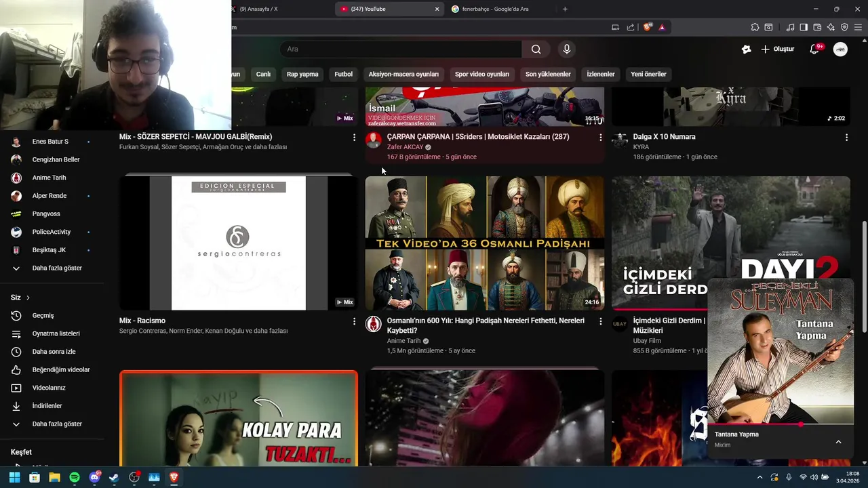
Task: Show hidden system tray icons
Action: pos(759,477)
